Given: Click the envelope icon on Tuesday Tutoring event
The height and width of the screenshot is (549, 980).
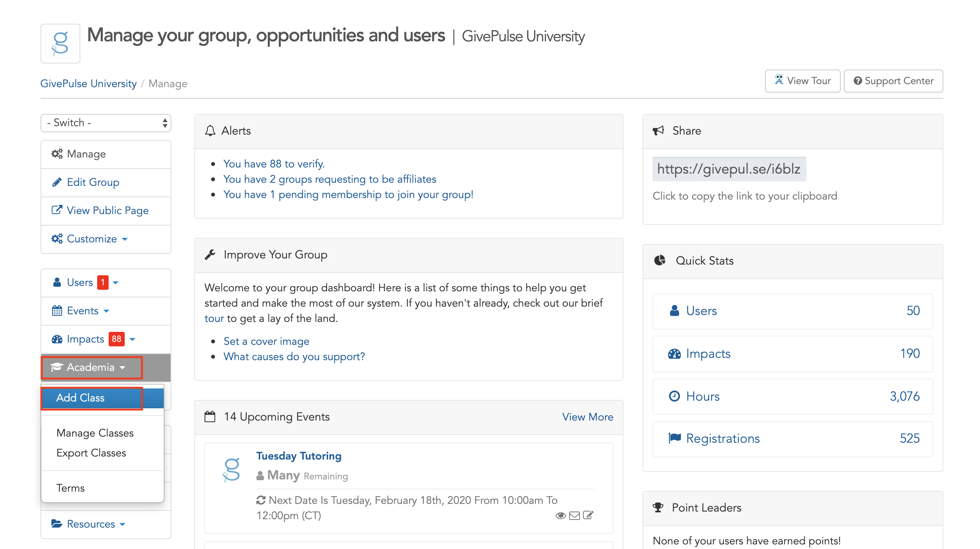Looking at the screenshot, I should [575, 515].
